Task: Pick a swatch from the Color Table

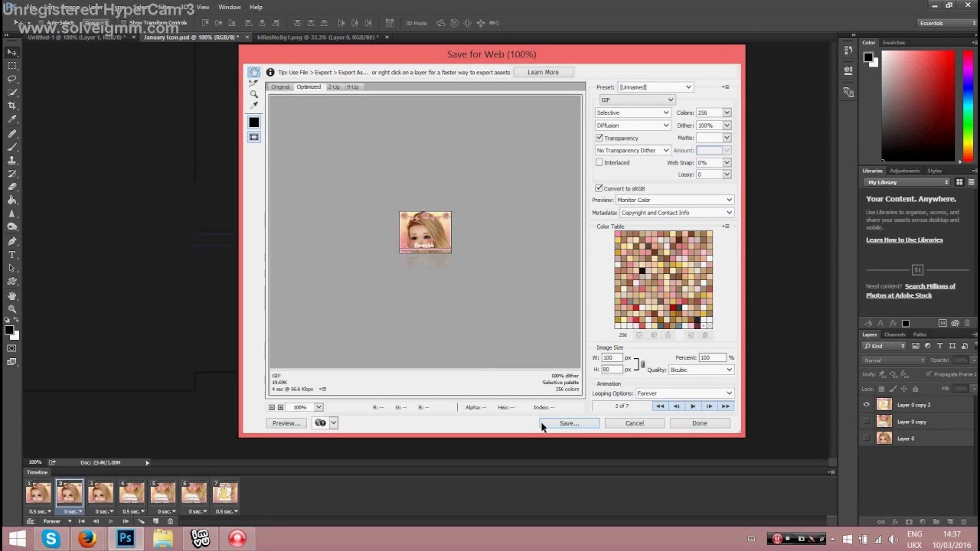Action: [662, 279]
